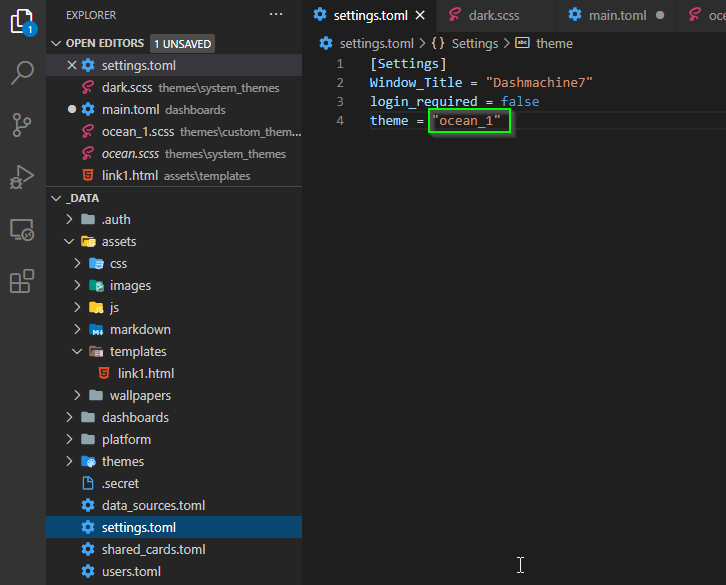Expand the wallpapers folder
This screenshot has height=585, width=726.
[x=77, y=395]
